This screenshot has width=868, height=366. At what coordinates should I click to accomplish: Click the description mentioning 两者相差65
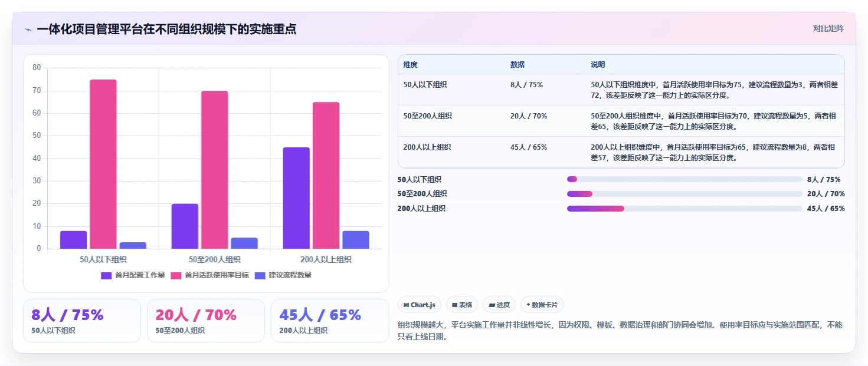tap(713, 121)
